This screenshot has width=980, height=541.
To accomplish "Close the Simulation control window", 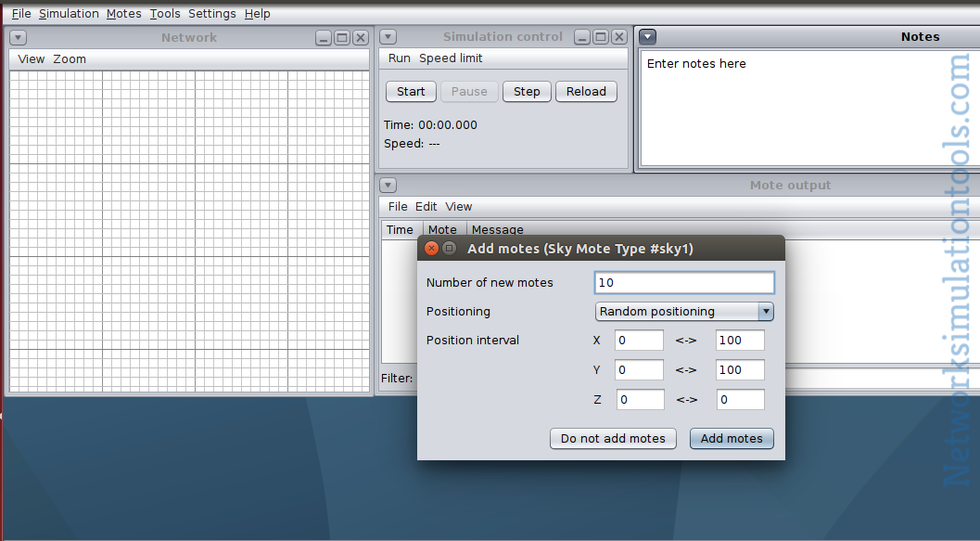I will click(619, 37).
